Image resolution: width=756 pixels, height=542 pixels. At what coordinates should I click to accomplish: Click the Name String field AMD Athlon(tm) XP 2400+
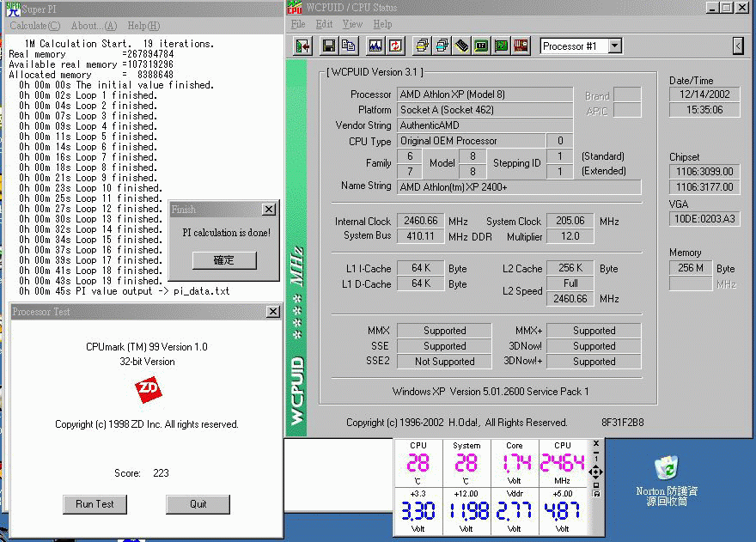point(519,187)
